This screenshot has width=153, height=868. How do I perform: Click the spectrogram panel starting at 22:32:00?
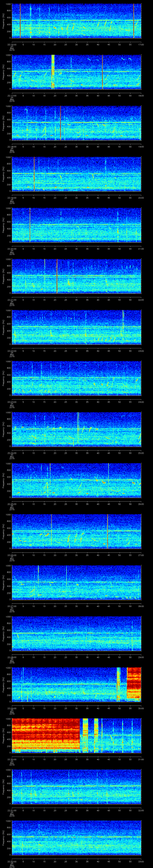point(76,837)
